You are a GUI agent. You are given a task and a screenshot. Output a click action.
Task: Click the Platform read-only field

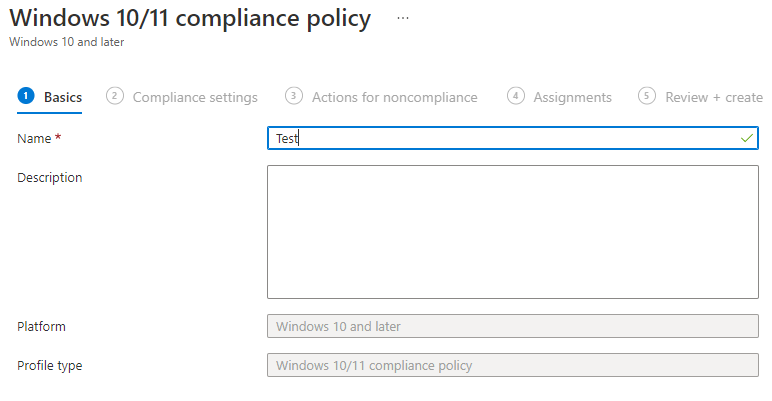(513, 326)
